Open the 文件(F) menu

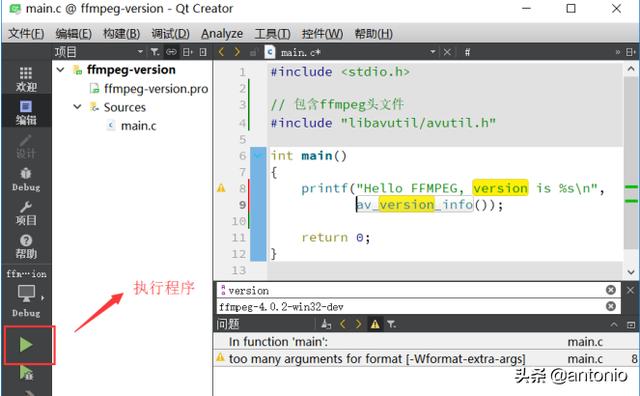pyautogui.click(x=26, y=33)
